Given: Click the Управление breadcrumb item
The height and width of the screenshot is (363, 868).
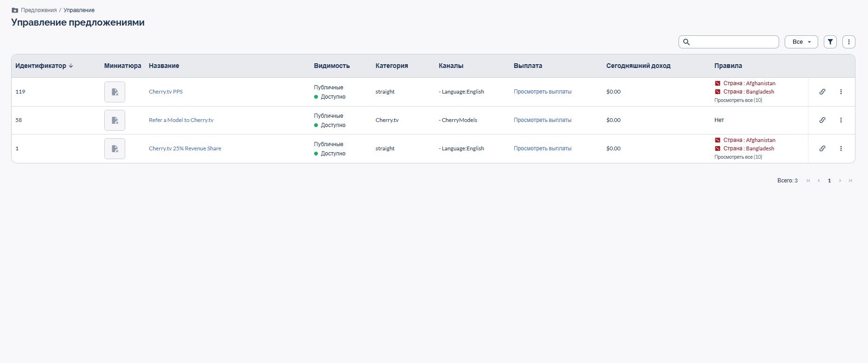Looking at the screenshot, I should pyautogui.click(x=79, y=10).
